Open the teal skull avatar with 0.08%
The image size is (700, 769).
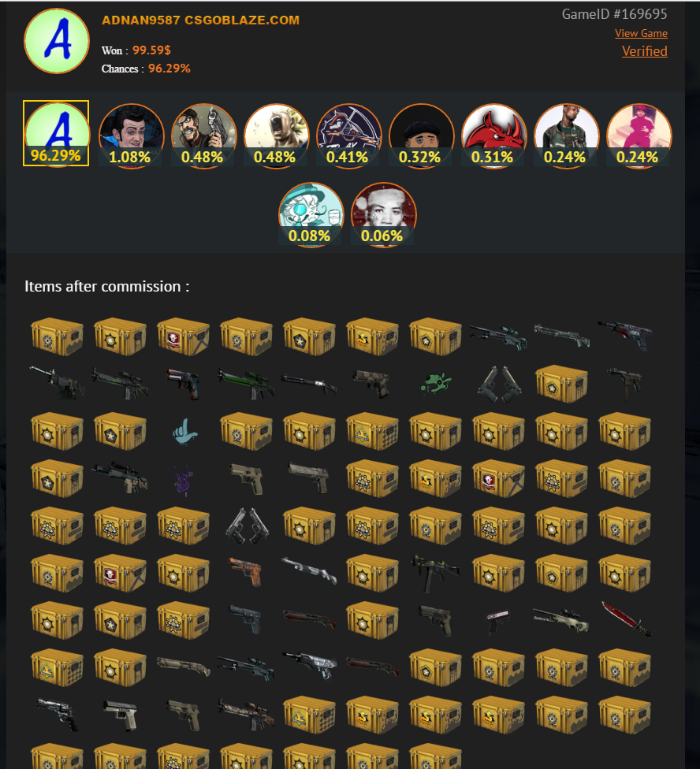point(311,215)
